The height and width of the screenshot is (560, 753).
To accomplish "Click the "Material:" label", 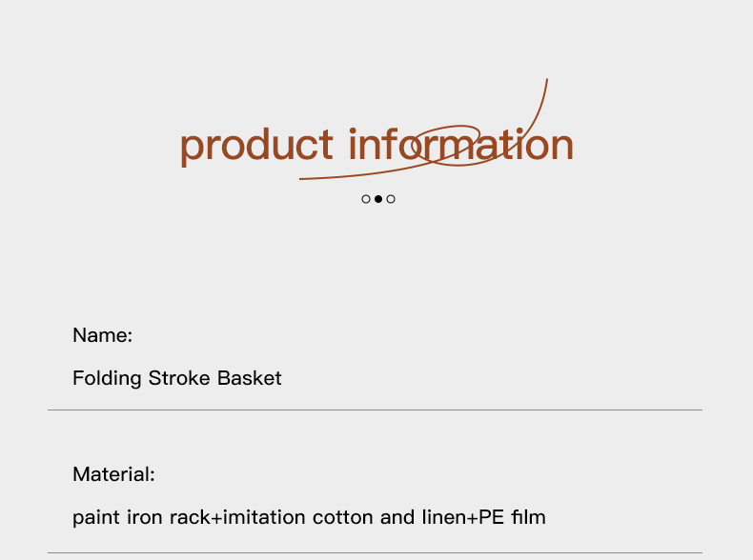I will click(x=113, y=474).
